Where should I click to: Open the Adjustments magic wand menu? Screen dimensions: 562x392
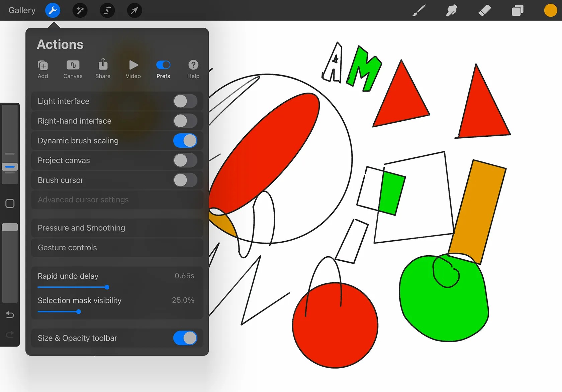click(x=80, y=10)
